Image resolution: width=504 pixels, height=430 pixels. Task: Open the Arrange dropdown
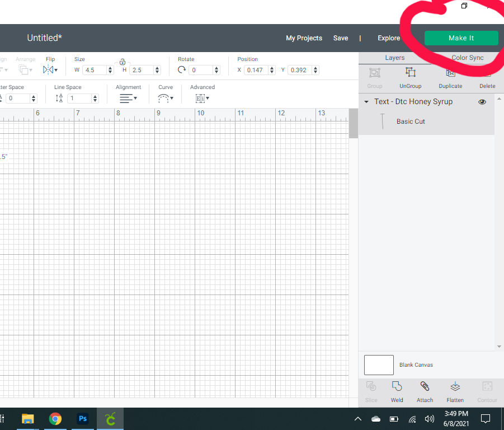tap(25, 70)
